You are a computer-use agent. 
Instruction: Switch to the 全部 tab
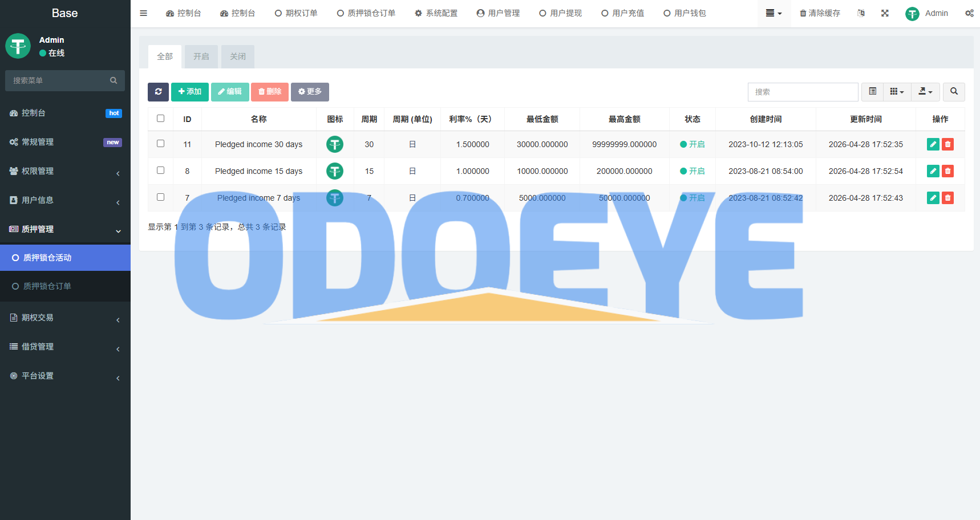(165, 56)
